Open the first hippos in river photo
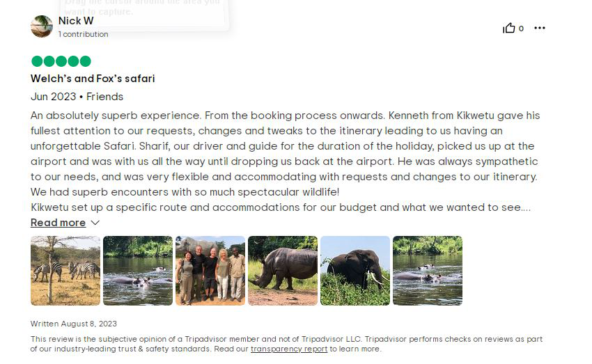 click(x=138, y=271)
